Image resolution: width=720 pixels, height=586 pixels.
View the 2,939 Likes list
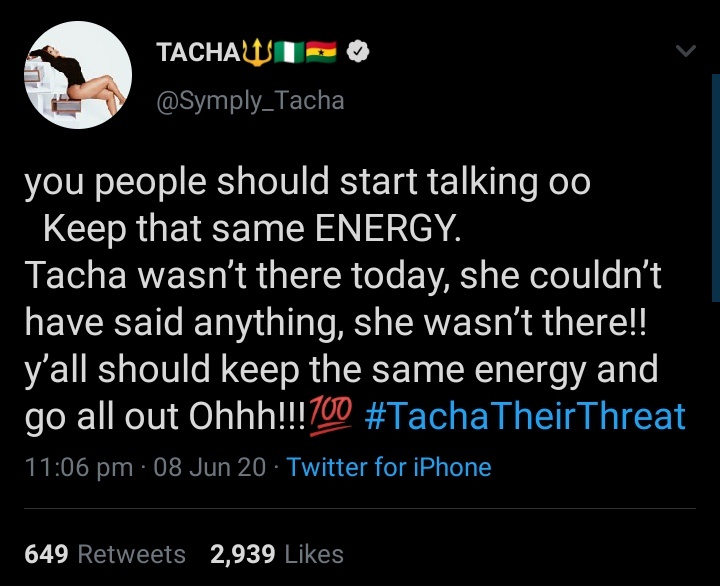277,554
